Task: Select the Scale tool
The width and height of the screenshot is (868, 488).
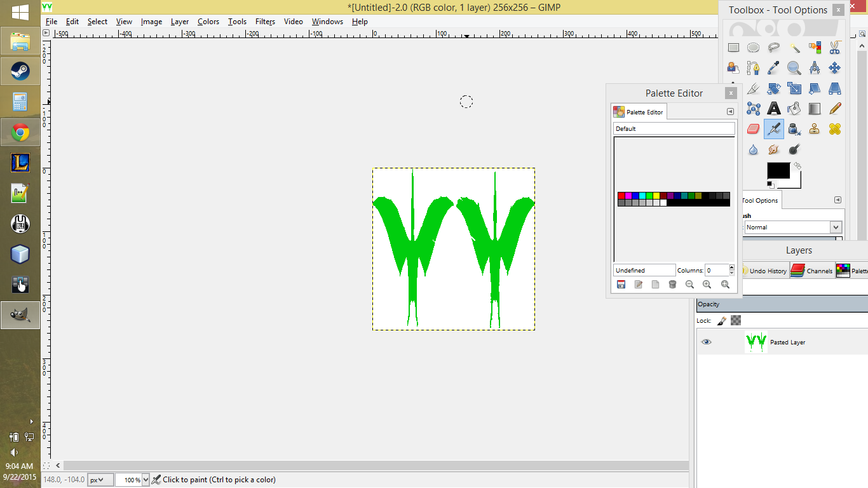Action: tap(794, 88)
